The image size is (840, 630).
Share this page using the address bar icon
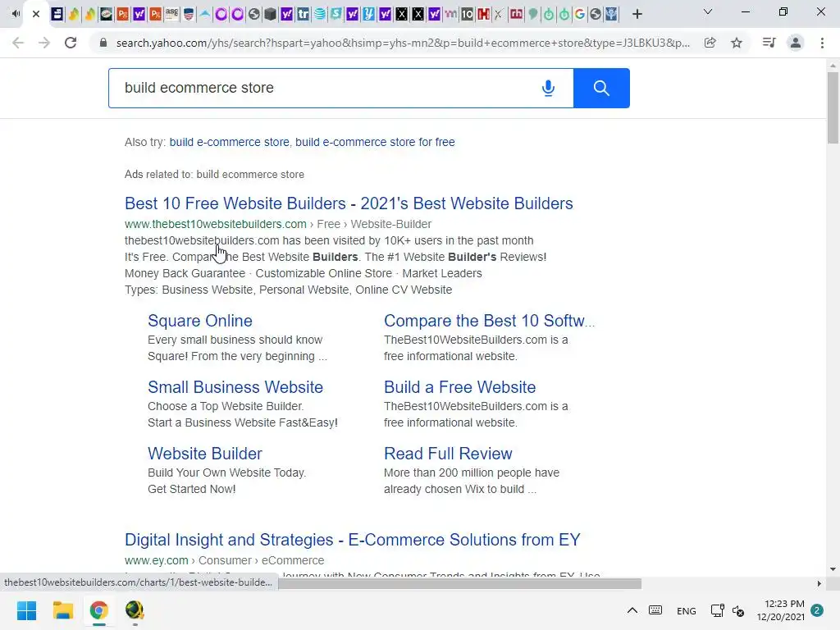click(710, 43)
